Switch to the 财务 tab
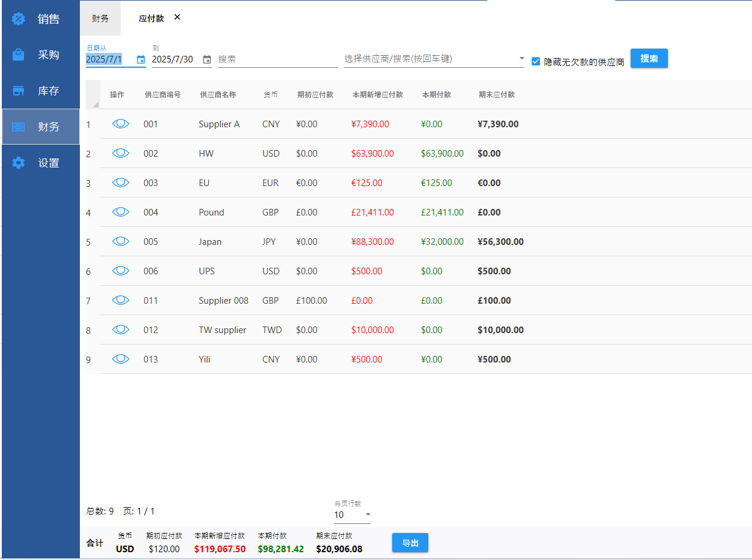Viewport: 752px width, 560px height. tap(100, 19)
